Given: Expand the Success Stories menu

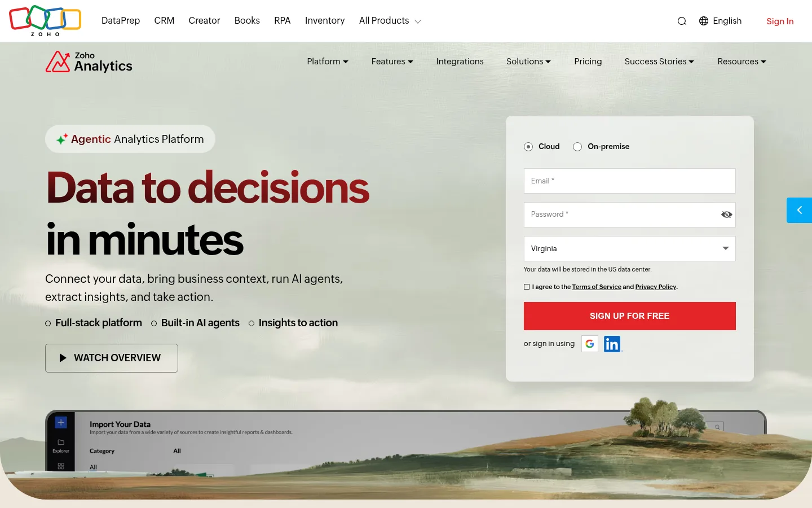Looking at the screenshot, I should pyautogui.click(x=659, y=62).
